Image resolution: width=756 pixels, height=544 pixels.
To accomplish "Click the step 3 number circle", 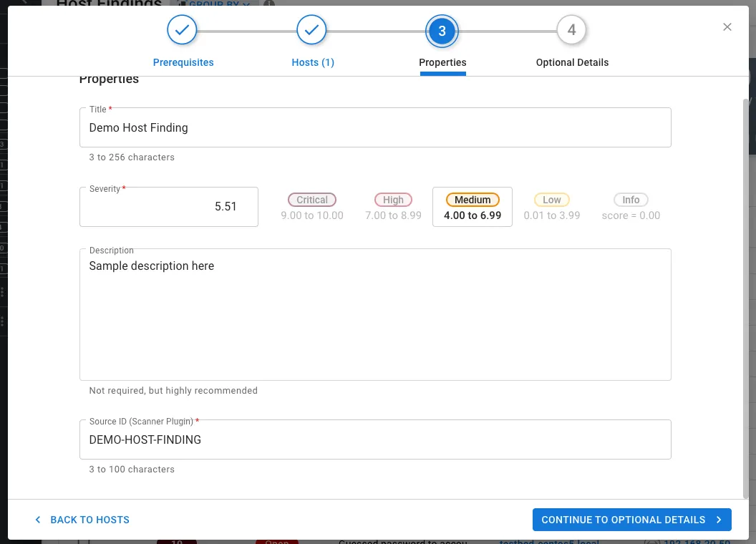I will 442,31.
